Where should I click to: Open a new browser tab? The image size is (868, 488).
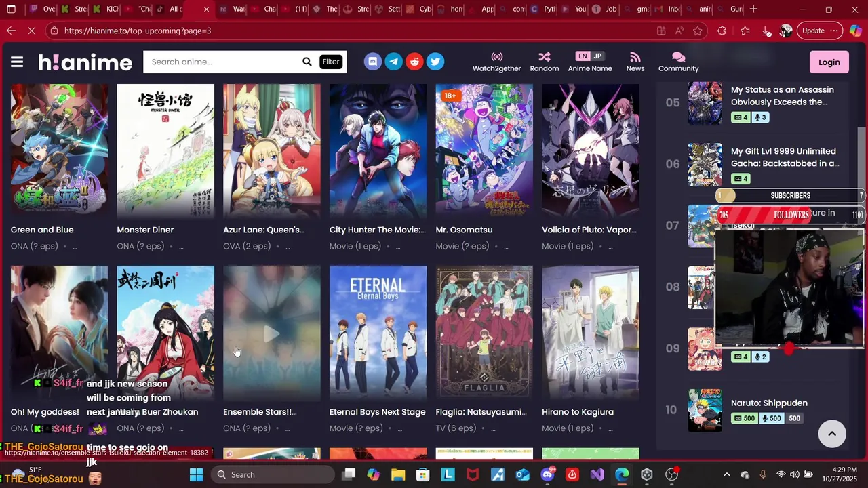click(x=753, y=9)
